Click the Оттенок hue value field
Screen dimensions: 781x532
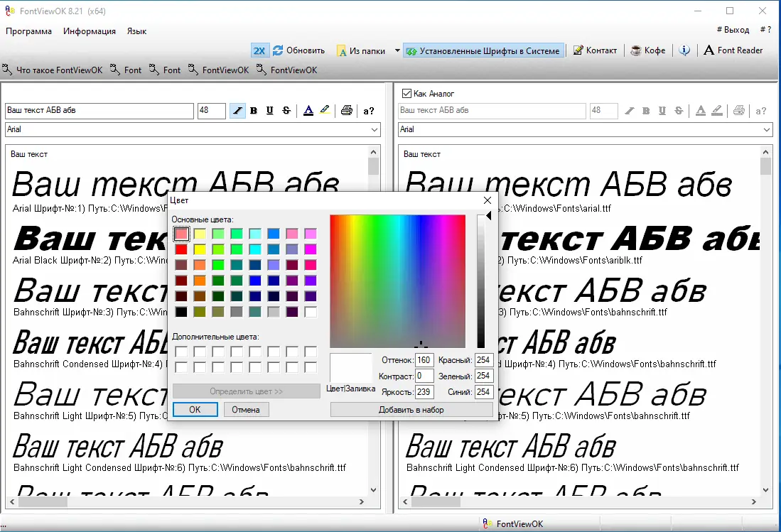click(424, 360)
